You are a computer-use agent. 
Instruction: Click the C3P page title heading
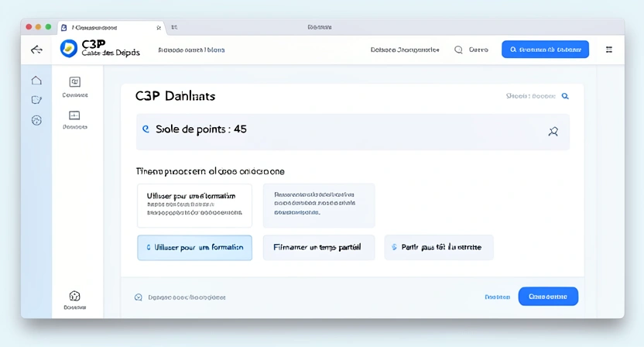pyautogui.click(x=176, y=96)
